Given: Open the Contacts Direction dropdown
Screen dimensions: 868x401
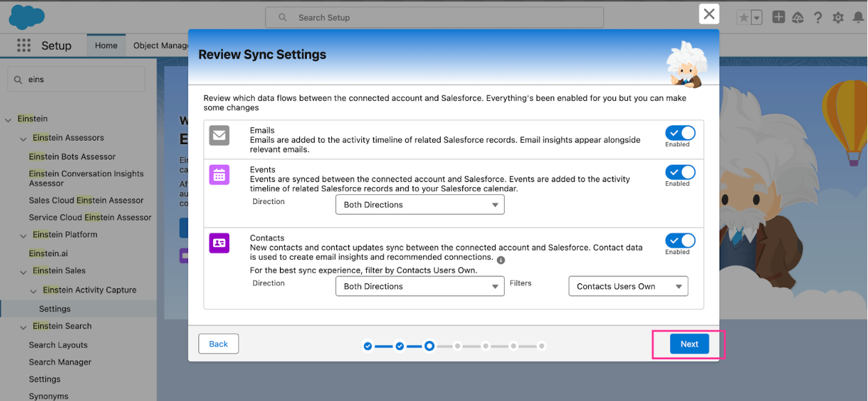Looking at the screenshot, I should point(420,286).
